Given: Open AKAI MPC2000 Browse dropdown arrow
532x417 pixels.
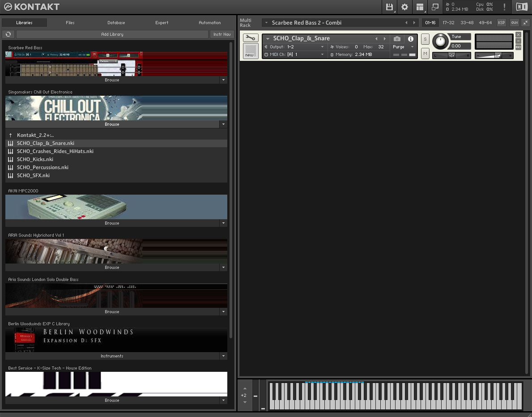Looking at the screenshot, I should coord(223,223).
